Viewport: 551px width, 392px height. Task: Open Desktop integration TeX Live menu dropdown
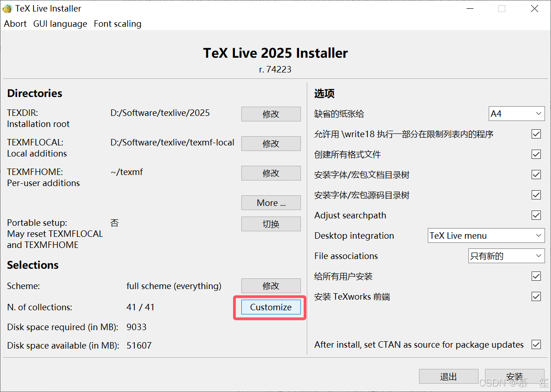(486, 235)
